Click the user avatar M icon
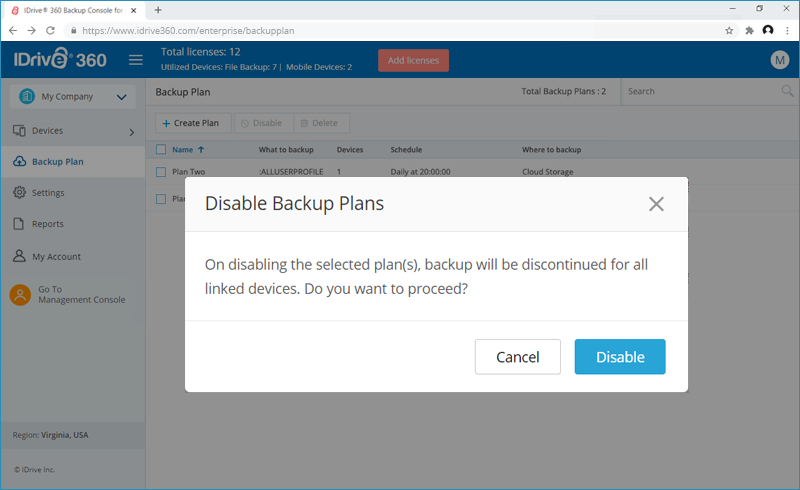800x490 pixels. coord(780,60)
